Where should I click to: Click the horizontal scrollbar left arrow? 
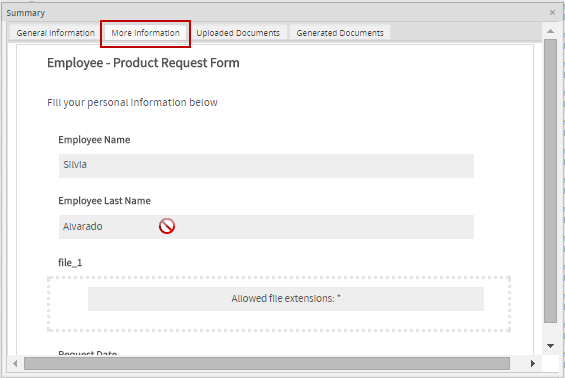point(15,364)
